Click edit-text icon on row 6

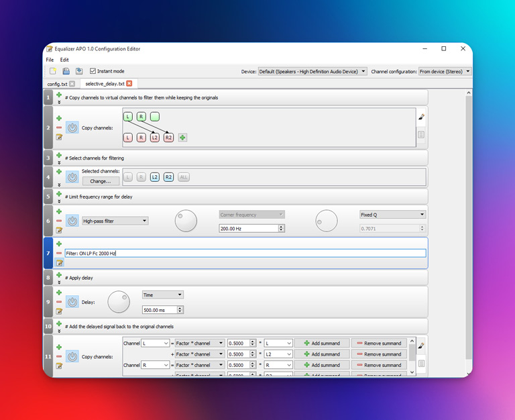coord(59,230)
